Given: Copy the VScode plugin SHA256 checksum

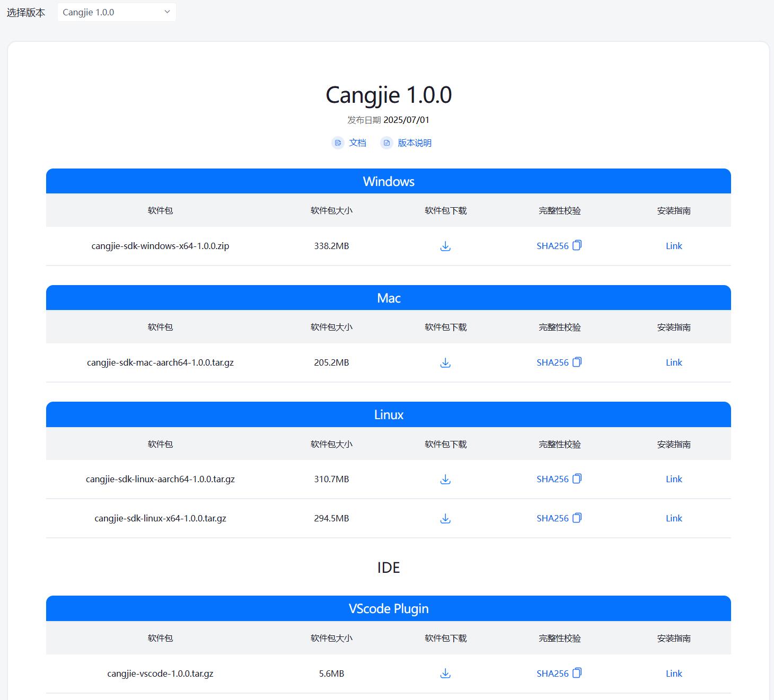Looking at the screenshot, I should click(x=577, y=673).
